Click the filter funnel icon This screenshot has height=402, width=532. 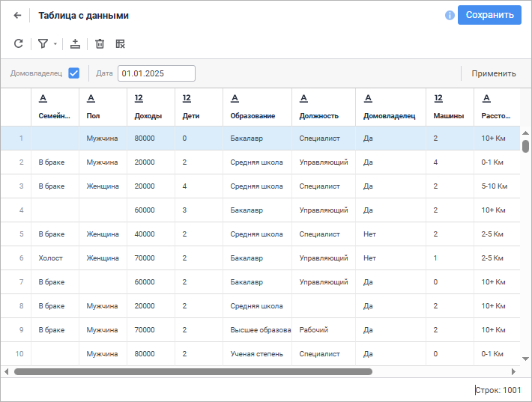point(43,44)
